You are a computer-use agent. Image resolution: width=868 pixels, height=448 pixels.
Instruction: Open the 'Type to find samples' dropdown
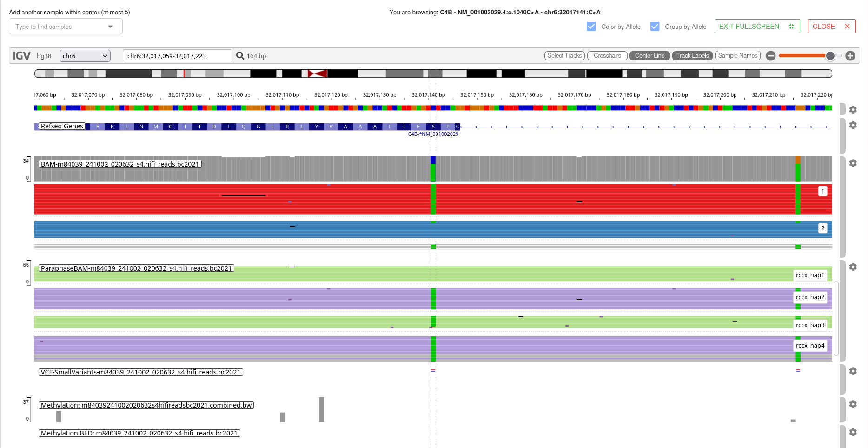[x=66, y=27]
